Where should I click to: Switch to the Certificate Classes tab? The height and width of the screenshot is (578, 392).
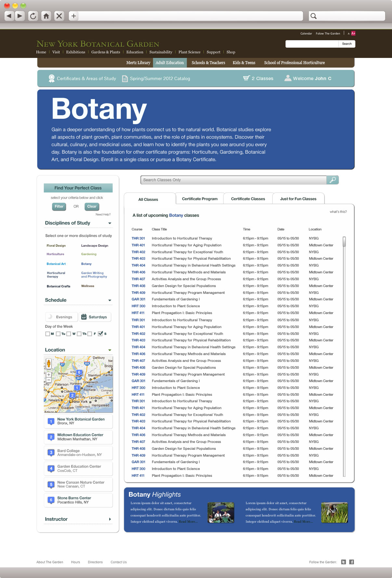pos(248,199)
